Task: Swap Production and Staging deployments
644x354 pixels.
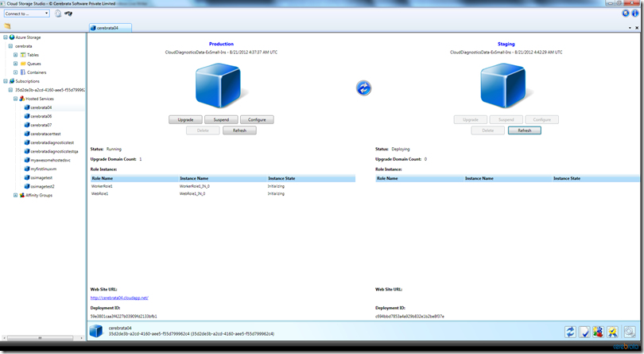Action: 363,88
